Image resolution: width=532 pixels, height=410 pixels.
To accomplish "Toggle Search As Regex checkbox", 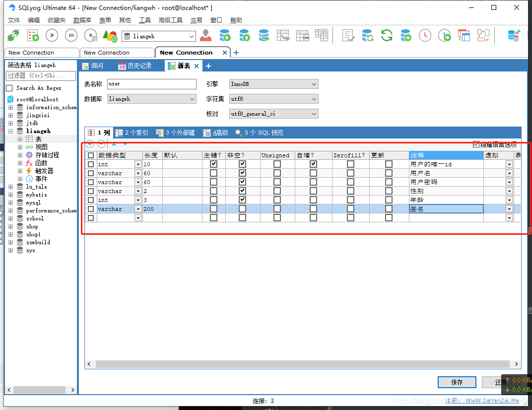I will pos(9,88).
